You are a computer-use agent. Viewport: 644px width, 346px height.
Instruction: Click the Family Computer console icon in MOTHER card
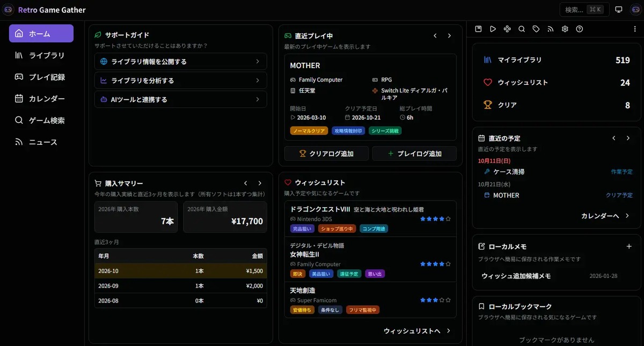(x=293, y=80)
